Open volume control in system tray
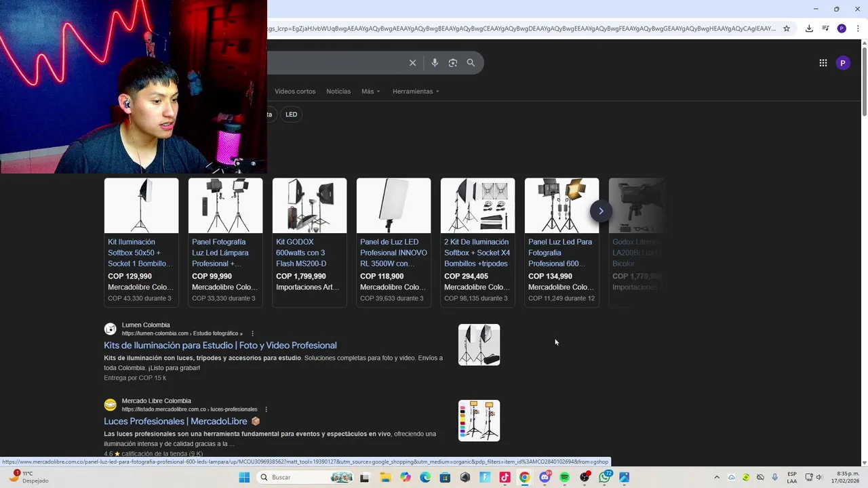The image size is (868, 488). [x=818, y=477]
